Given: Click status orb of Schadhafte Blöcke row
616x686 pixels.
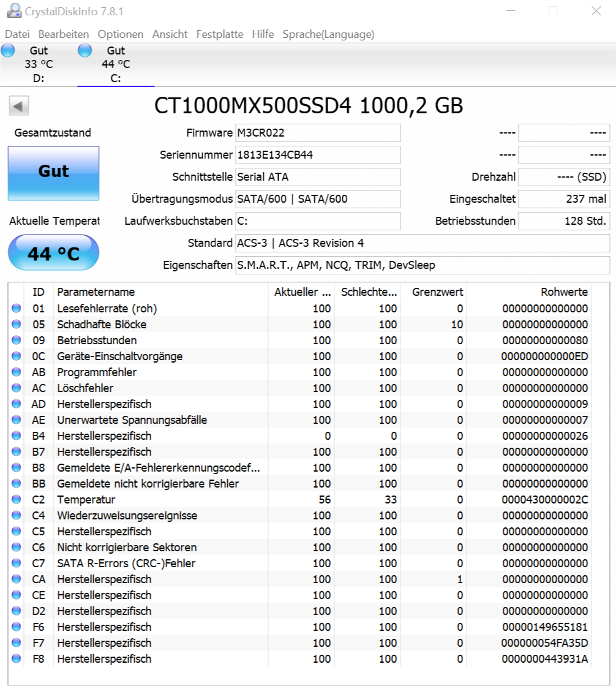Looking at the screenshot, I should click(x=16, y=324).
